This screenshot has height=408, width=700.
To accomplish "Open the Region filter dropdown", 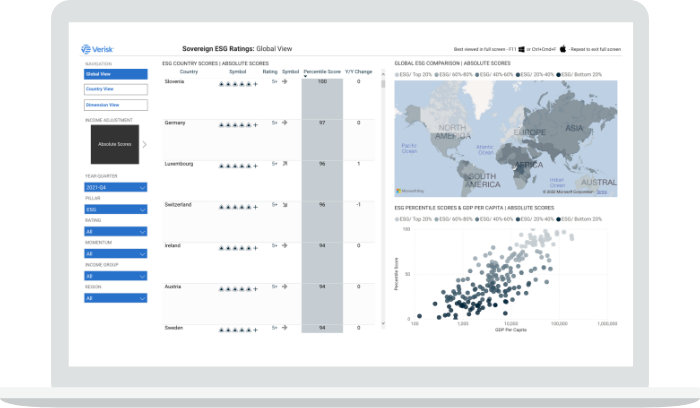I will 116,297.
